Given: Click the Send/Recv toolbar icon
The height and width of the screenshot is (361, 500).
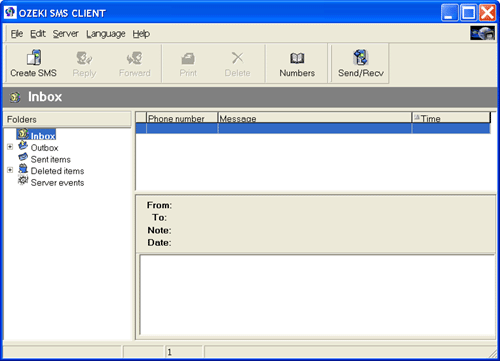Looking at the screenshot, I should (x=360, y=57).
